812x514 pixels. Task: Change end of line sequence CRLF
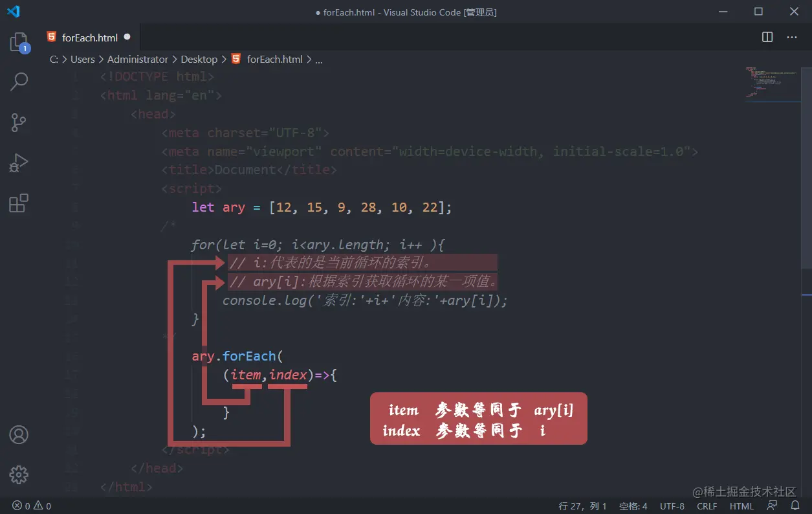(707, 506)
